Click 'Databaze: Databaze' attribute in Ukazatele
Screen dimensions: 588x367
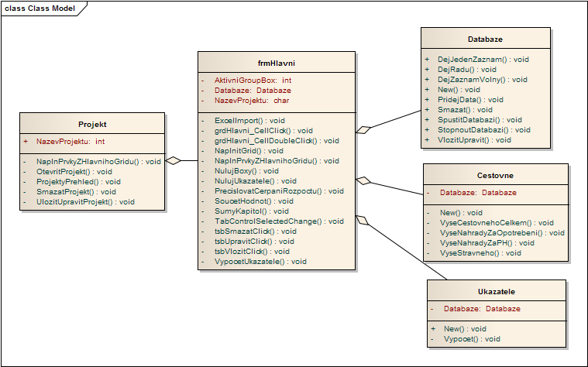coord(482,309)
